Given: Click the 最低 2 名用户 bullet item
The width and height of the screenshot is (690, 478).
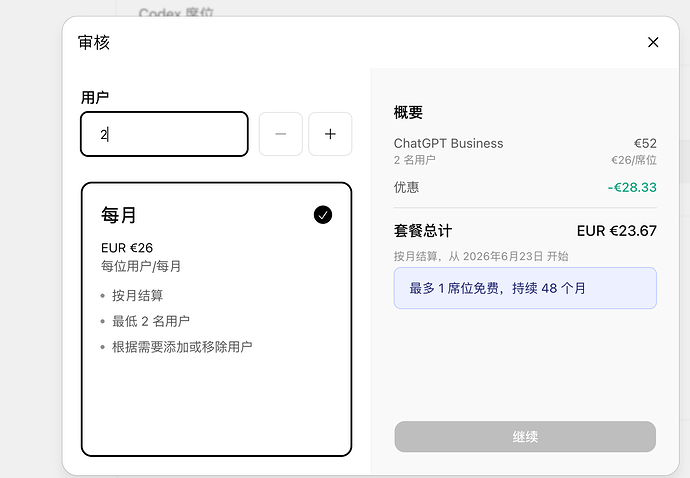Looking at the screenshot, I should tap(150, 321).
